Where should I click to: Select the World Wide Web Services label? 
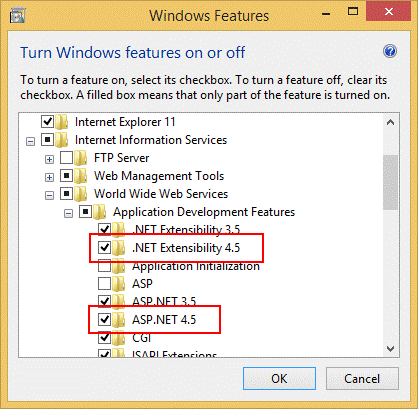click(161, 194)
